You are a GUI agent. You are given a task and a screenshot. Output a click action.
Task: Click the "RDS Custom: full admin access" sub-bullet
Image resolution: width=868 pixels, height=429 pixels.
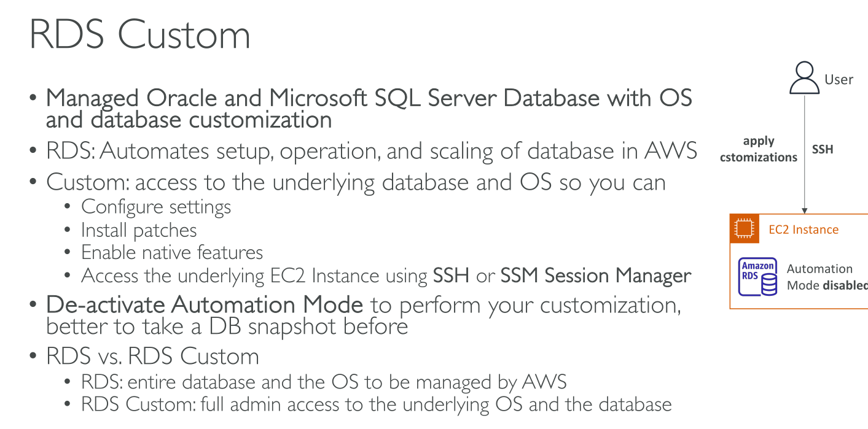pyautogui.click(x=376, y=404)
